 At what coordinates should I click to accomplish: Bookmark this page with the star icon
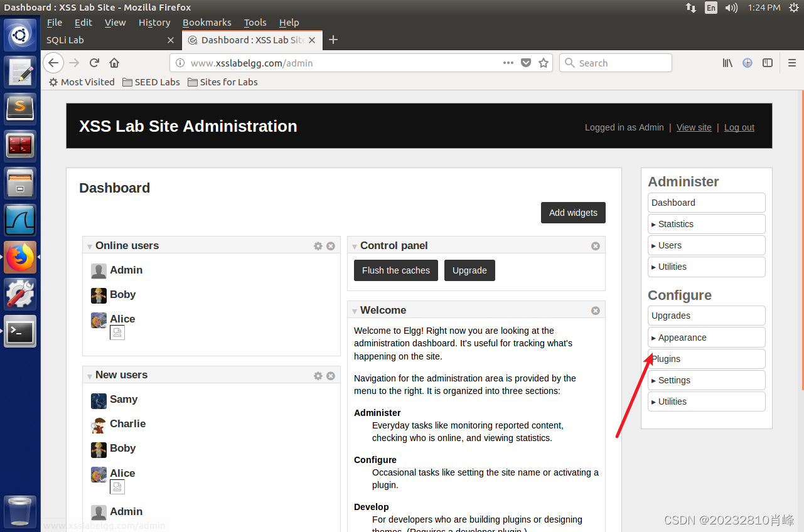[544, 63]
